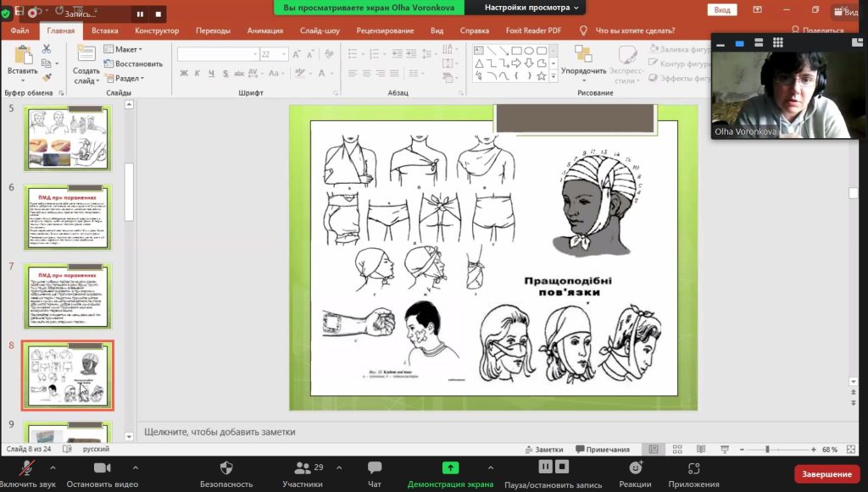Open the font size dropdown
Viewport: 868px width, 492px height.
click(285, 54)
